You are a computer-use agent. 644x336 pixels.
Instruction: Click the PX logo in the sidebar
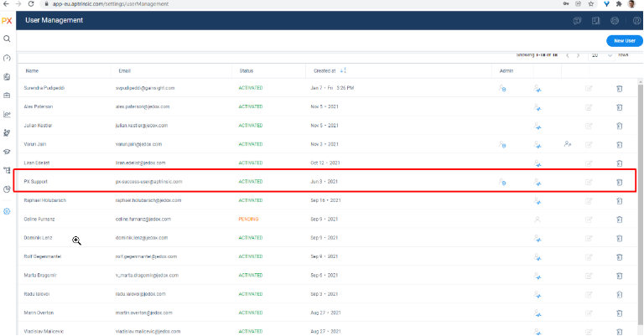click(x=7, y=20)
